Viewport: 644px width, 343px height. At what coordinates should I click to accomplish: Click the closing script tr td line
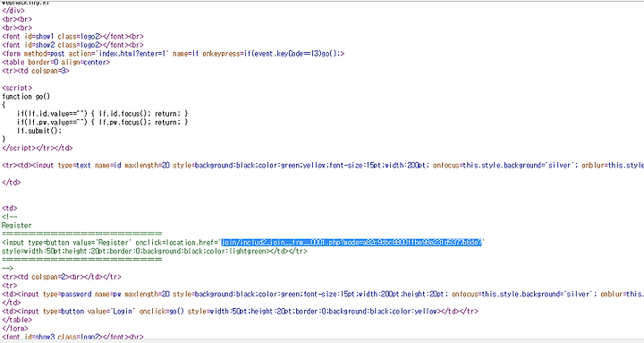point(38,148)
